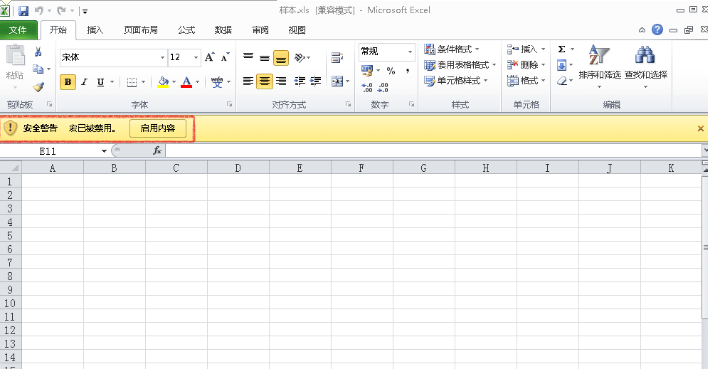Increase indent icon

click(x=316, y=81)
